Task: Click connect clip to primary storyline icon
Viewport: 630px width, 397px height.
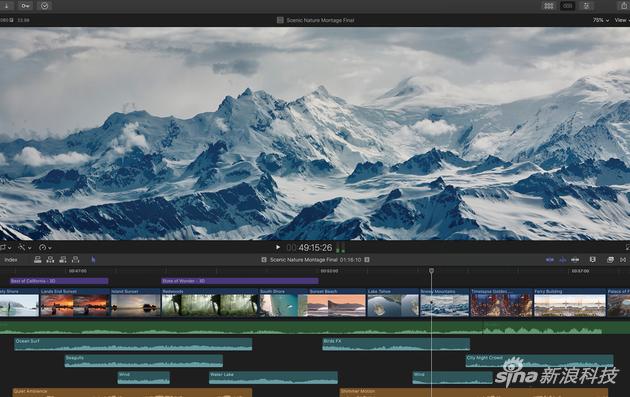Action: tap(38, 260)
